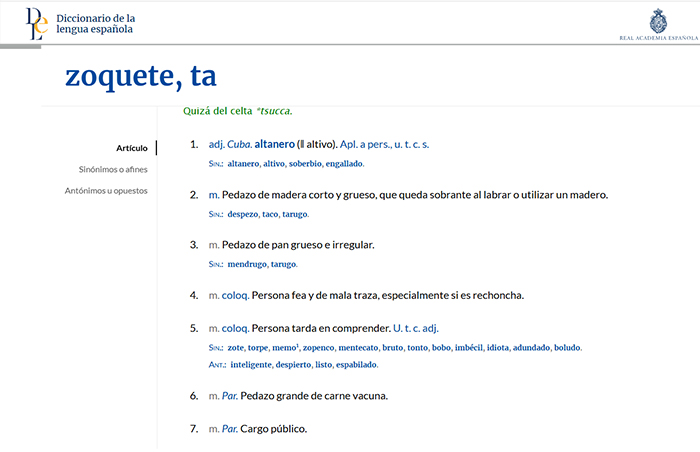Click the zoquete, ta headword title
Screen dimensions: 700x452
point(140,77)
